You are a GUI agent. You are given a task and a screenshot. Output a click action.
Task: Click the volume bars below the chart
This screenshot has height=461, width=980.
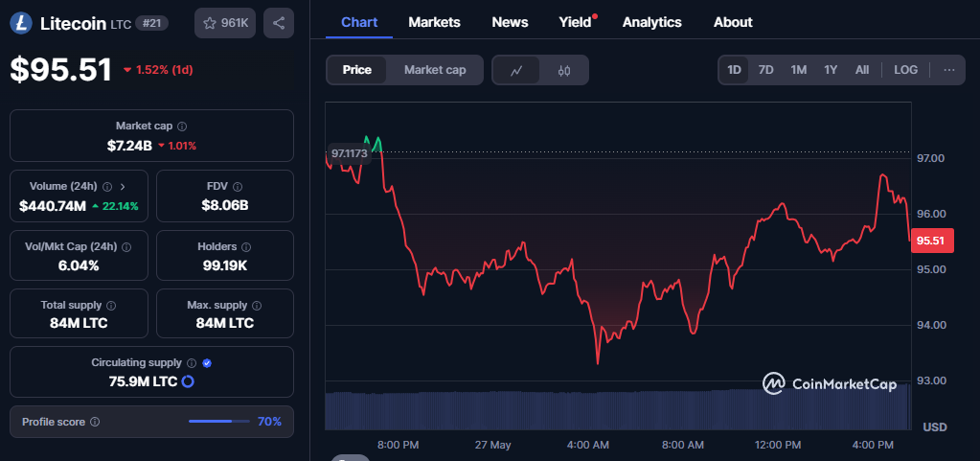click(x=618, y=409)
